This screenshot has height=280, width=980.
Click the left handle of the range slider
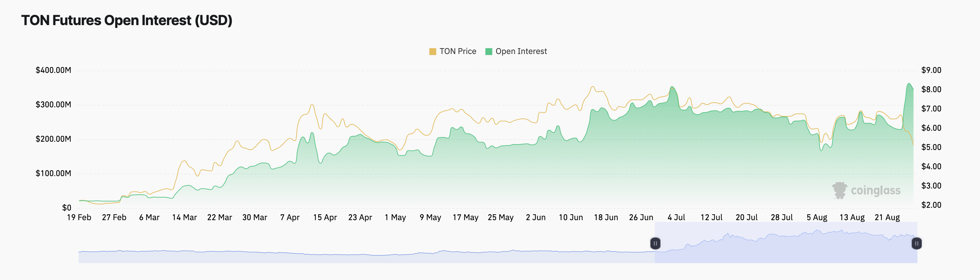[655, 243]
